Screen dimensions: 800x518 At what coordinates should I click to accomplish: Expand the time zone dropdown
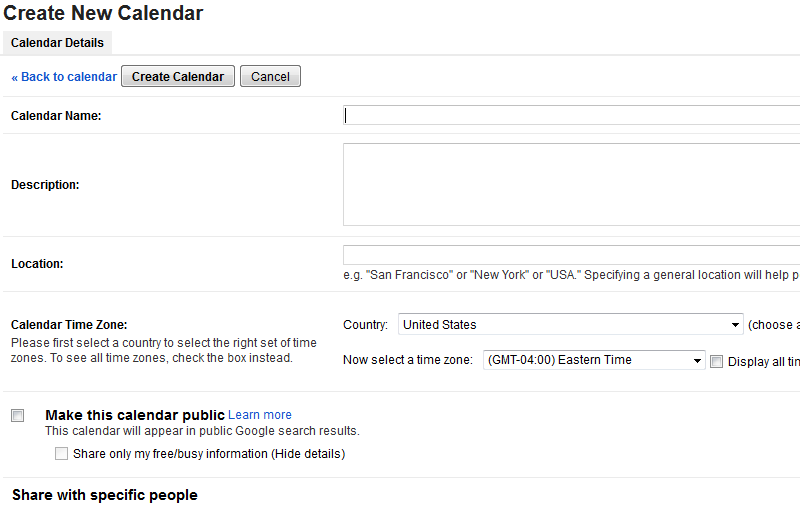pos(594,361)
